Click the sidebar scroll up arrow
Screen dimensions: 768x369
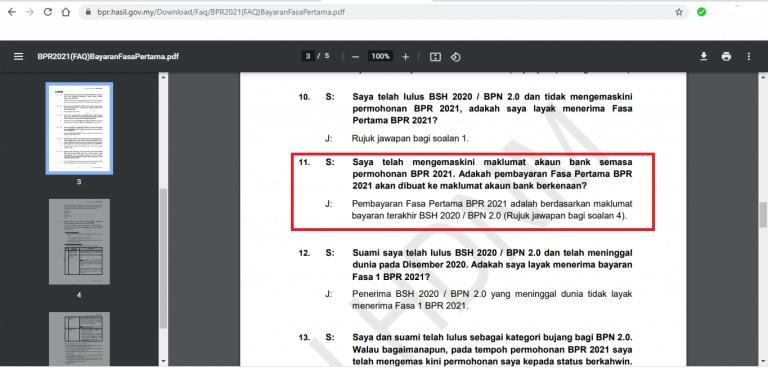coord(163,77)
